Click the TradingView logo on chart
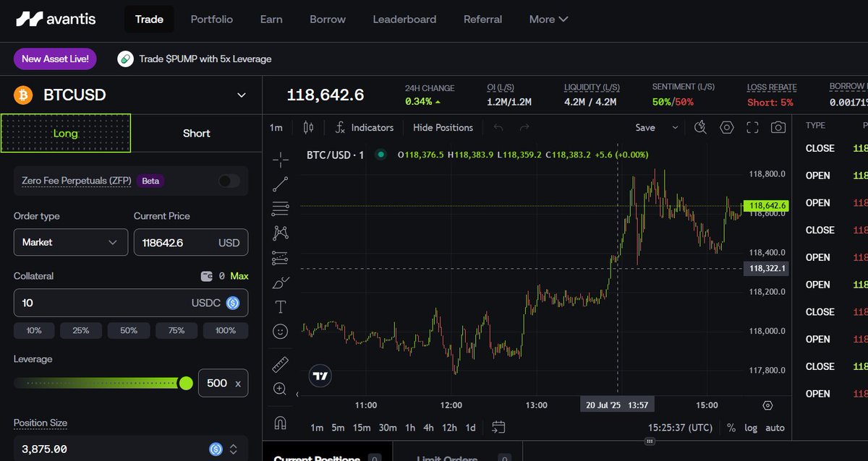The width and height of the screenshot is (868, 461). tap(320, 376)
